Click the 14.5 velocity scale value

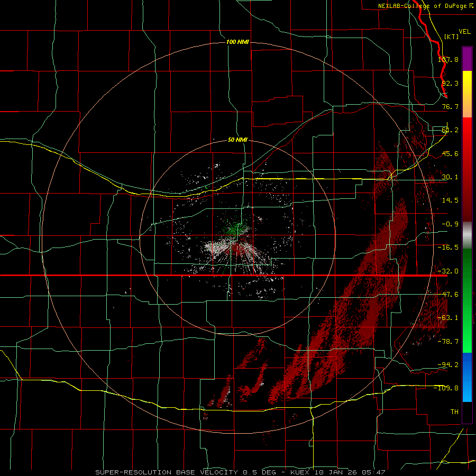450,200
